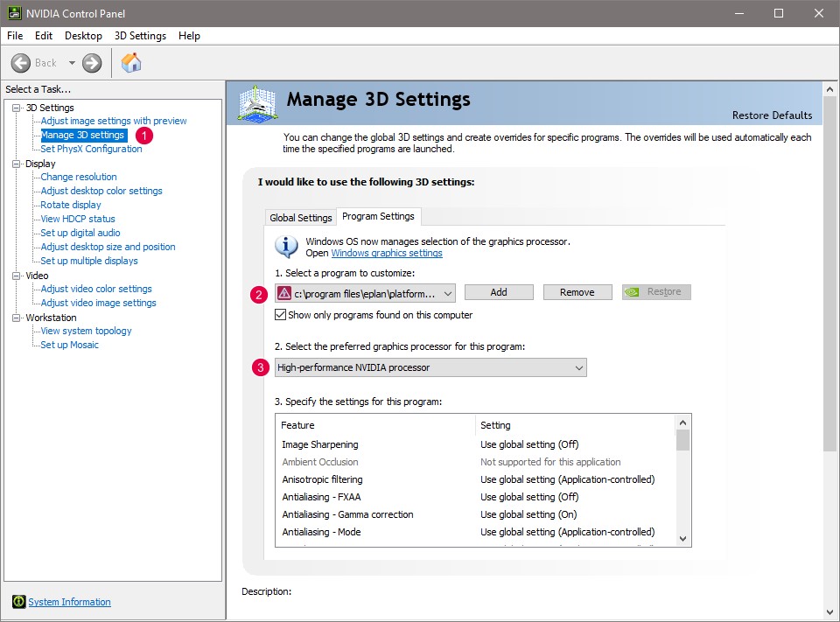The width and height of the screenshot is (840, 622).
Task: Open the 3D Settings menu
Action: pos(140,36)
